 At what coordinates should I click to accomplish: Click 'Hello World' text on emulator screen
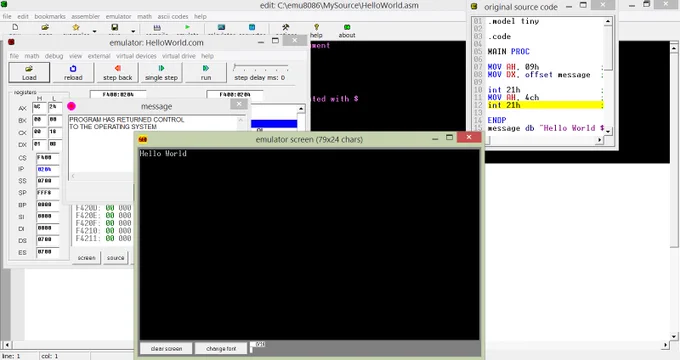163,154
